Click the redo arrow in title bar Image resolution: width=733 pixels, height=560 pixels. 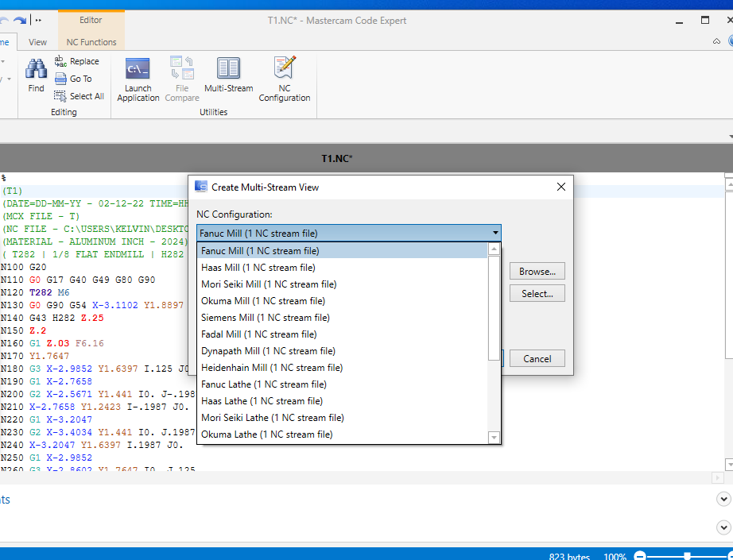(x=20, y=20)
